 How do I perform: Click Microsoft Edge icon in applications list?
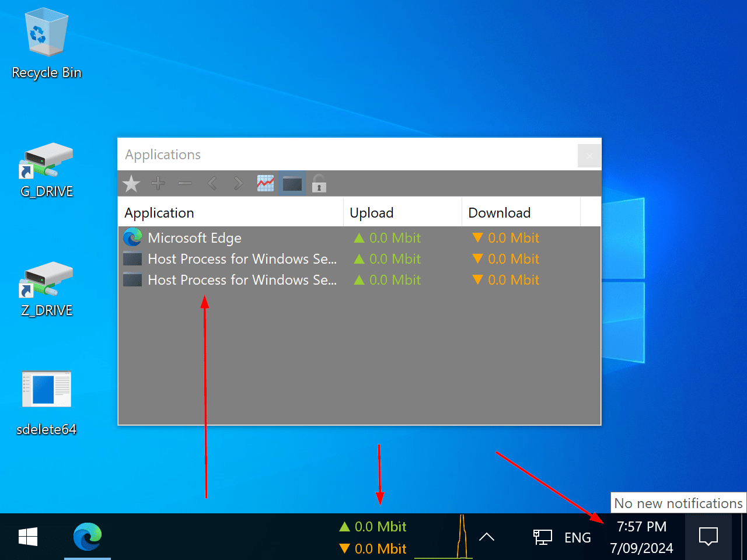[132, 237]
